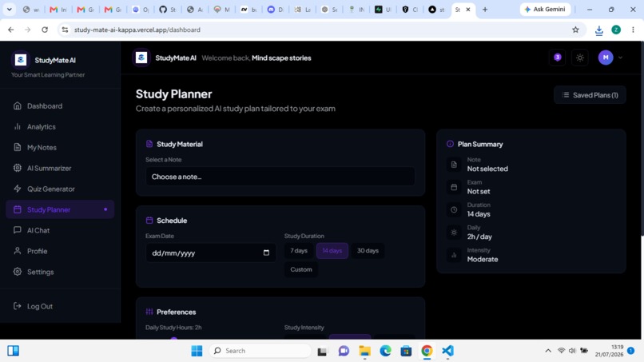Click Ask Gemini button
Image resolution: width=644 pixels, height=362 pixels.
click(545, 9)
